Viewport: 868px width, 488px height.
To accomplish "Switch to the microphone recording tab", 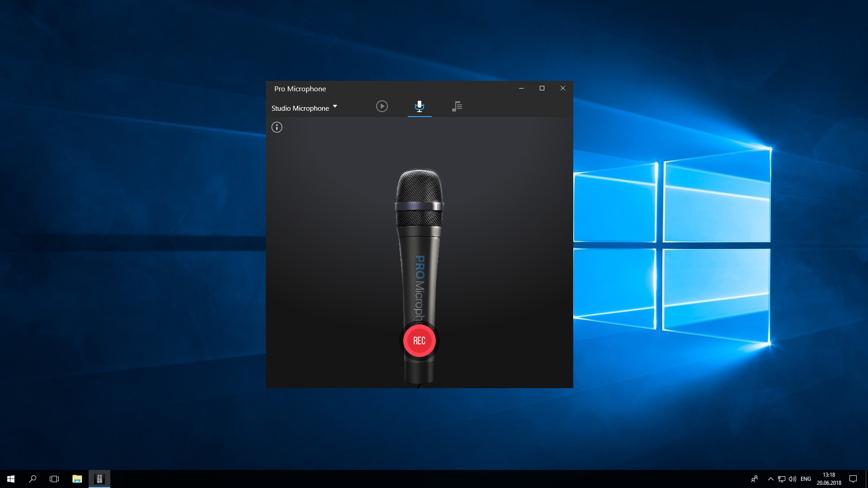I will (x=419, y=106).
